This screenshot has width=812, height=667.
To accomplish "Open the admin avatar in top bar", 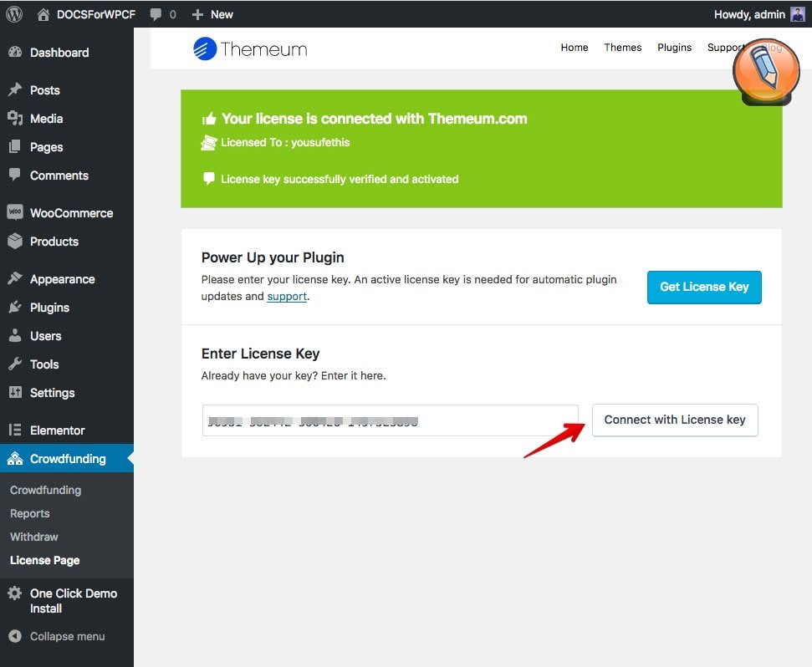I will coord(798,14).
